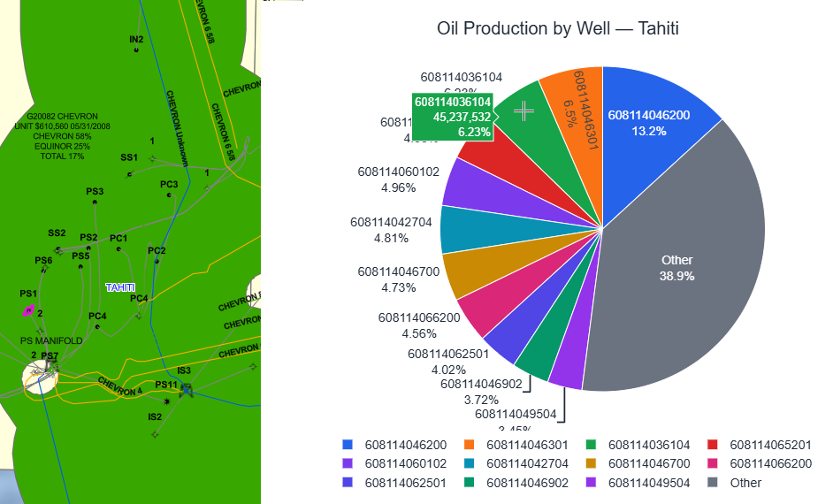Toggle legend entry 608114046902
Viewport: 833px width, 504px height.
click(x=516, y=483)
